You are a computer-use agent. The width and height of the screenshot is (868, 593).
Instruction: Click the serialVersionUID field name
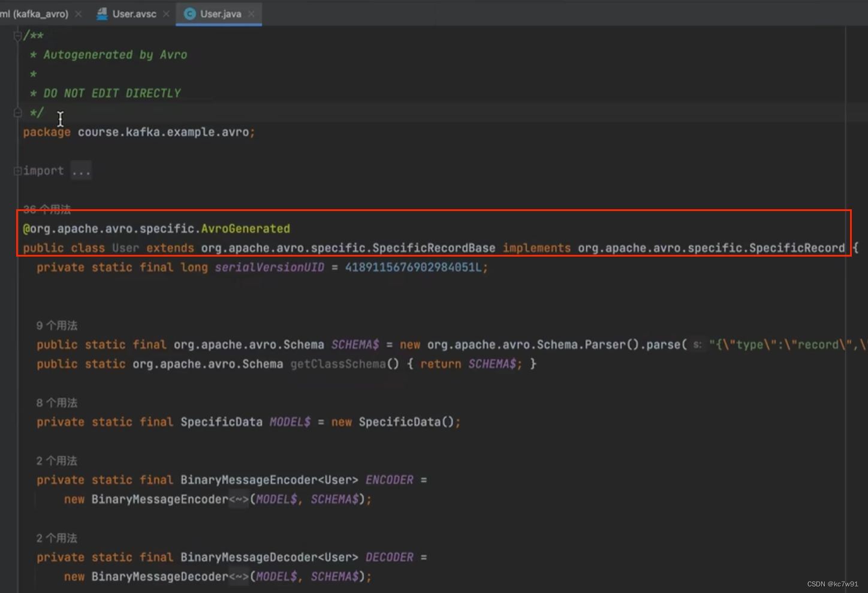tap(270, 267)
